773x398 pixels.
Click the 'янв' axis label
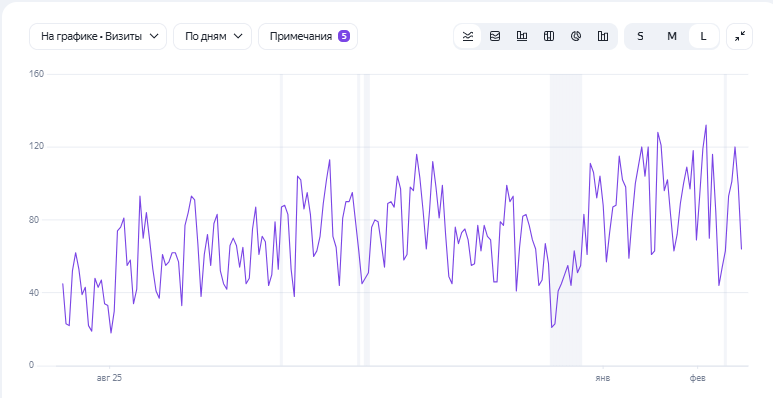(x=602, y=378)
